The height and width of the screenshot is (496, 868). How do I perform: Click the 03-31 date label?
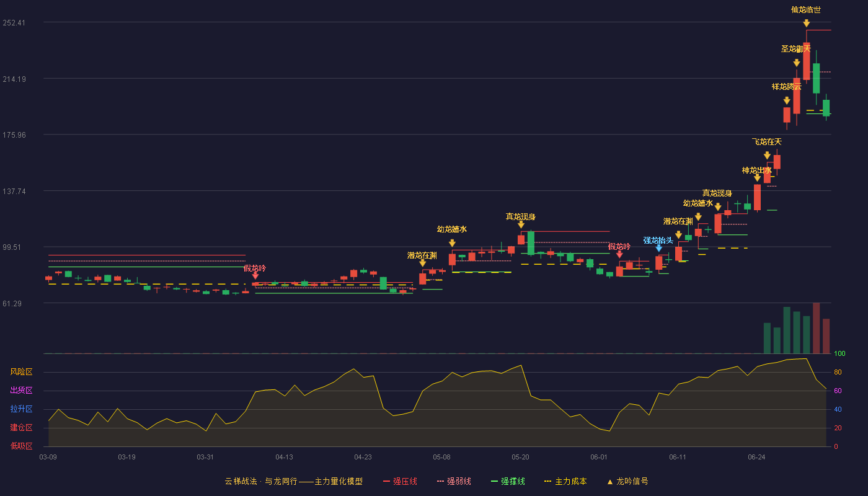point(205,457)
